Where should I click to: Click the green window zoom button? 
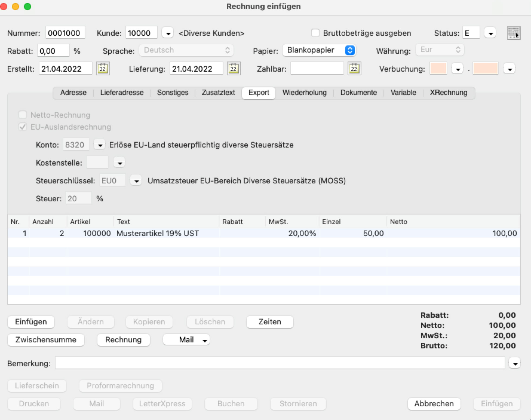(27, 6)
